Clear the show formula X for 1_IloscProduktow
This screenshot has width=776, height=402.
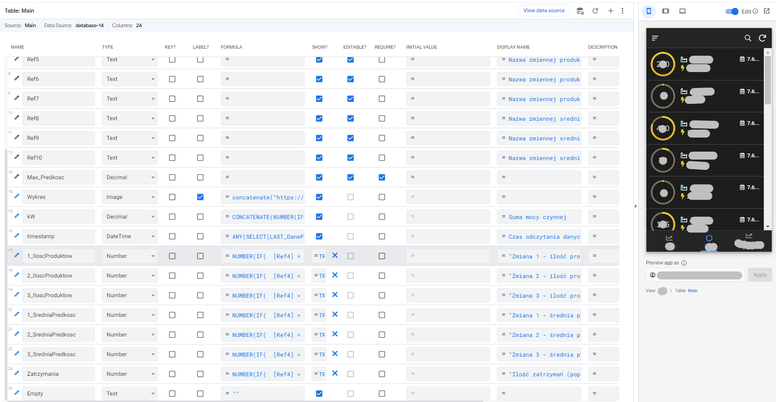click(x=335, y=255)
